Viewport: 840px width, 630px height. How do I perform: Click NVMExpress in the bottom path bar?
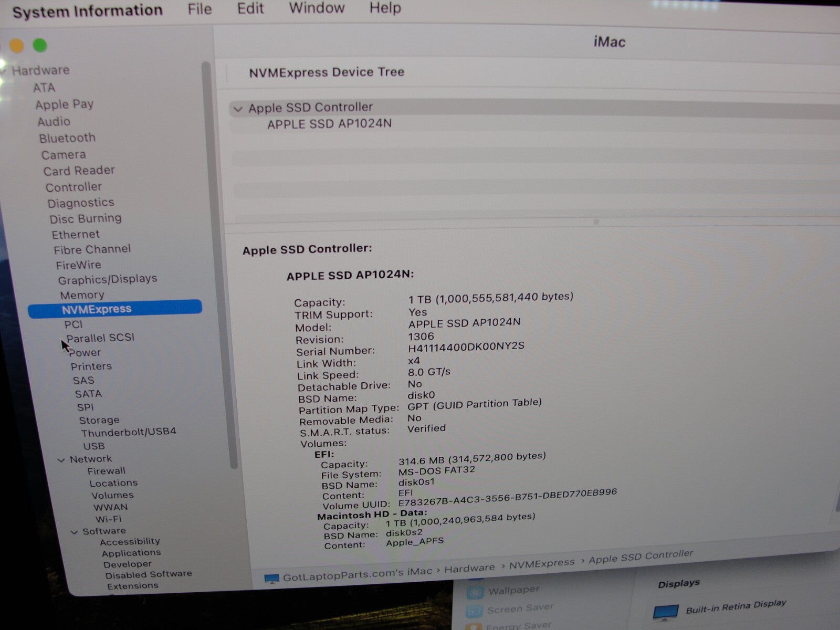542,563
